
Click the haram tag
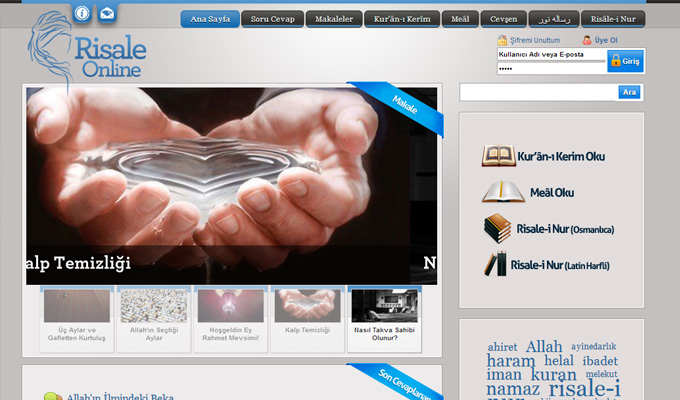[511, 361]
